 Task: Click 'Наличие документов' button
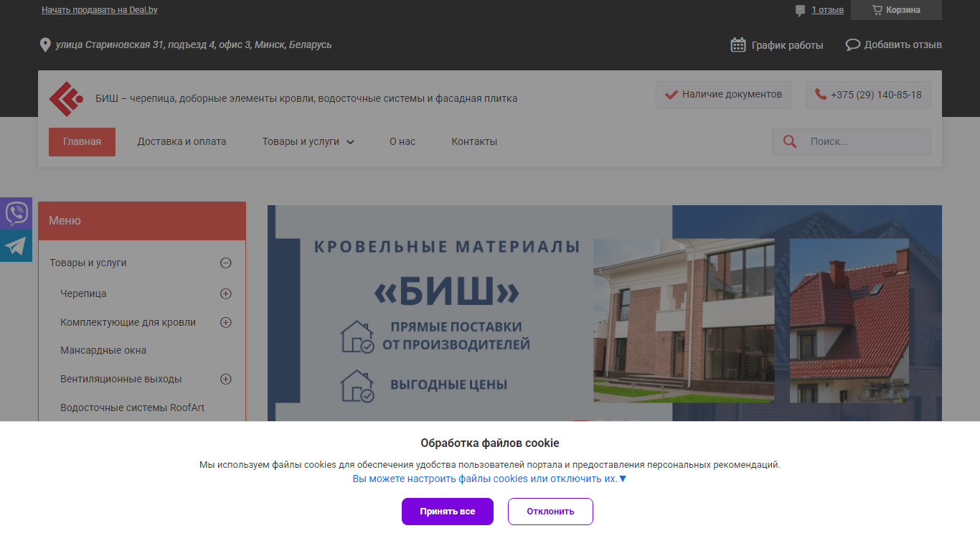pyautogui.click(x=723, y=95)
